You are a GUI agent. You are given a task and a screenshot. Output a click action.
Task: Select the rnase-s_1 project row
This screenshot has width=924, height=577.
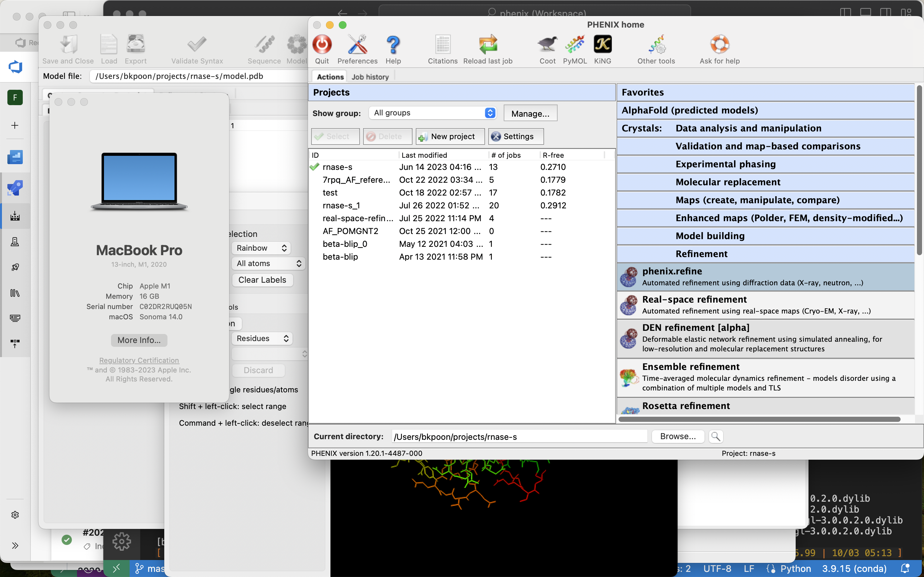(341, 206)
